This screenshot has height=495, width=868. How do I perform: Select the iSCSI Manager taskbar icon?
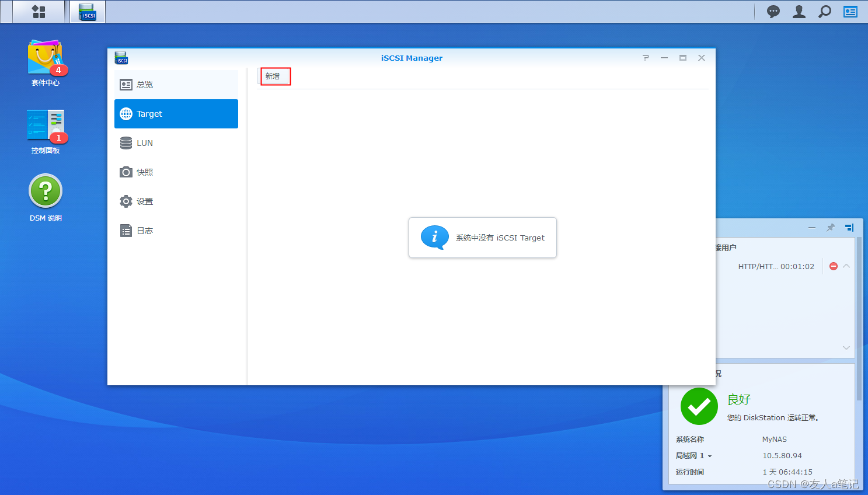pos(88,12)
